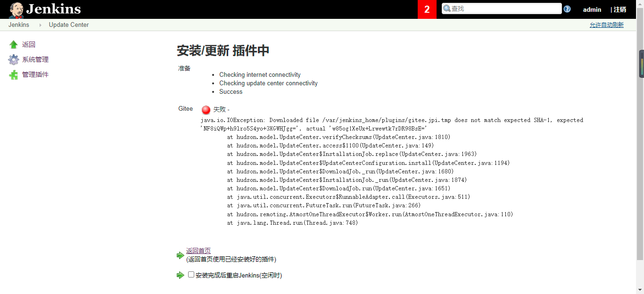Enable 允许自动刷新 auto-refresh

click(x=607, y=24)
